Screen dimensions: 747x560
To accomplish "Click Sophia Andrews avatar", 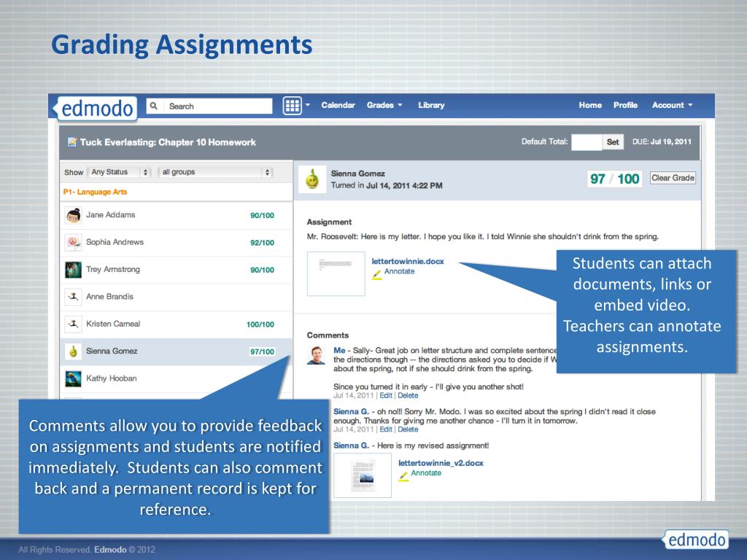I will [x=73, y=242].
